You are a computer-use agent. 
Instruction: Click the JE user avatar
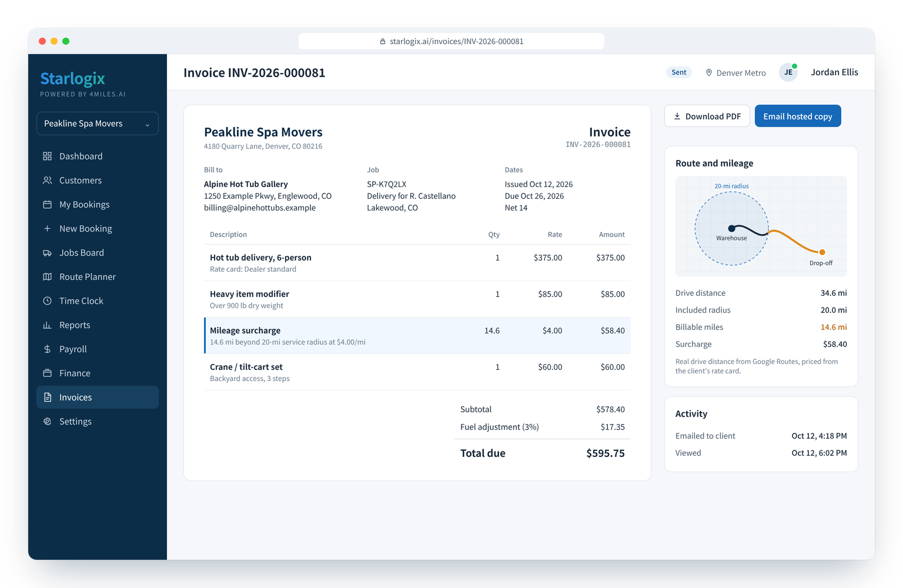(788, 72)
